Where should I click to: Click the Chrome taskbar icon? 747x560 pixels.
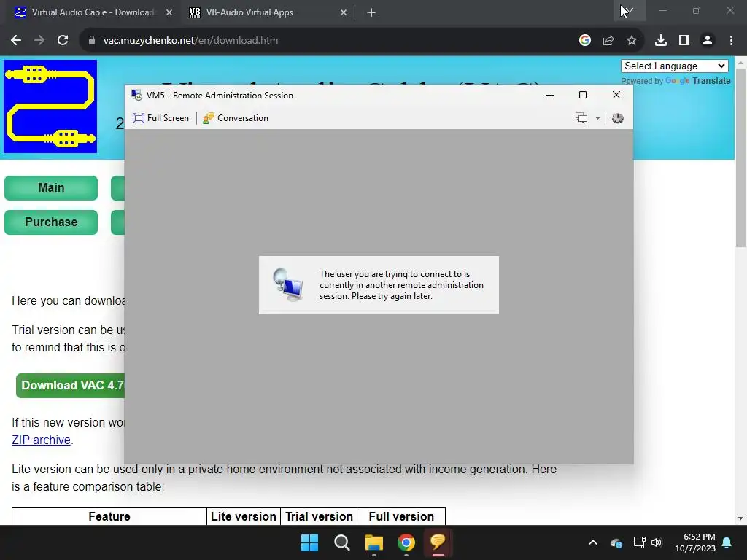(x=406, y=542)
